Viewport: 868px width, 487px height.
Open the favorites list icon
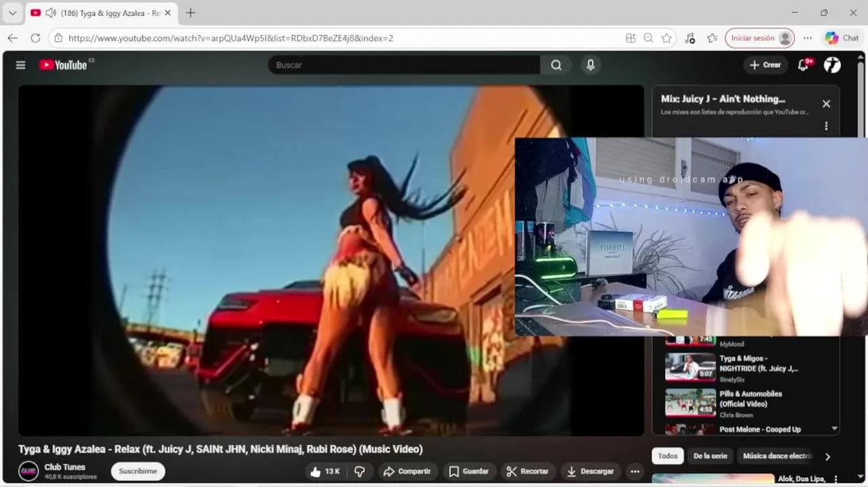pos(712,38)
